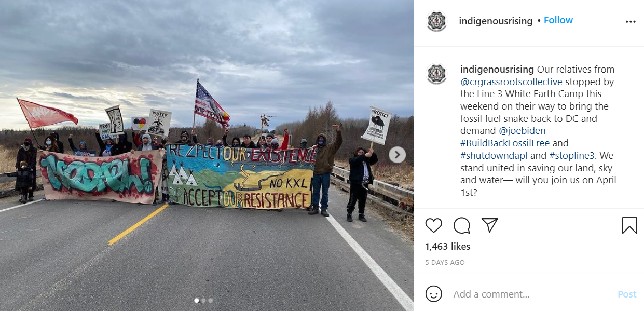This screenshot has width=644, height=311.
Task: Submit the comment with the Post button
Action: (x=627, y=294)
